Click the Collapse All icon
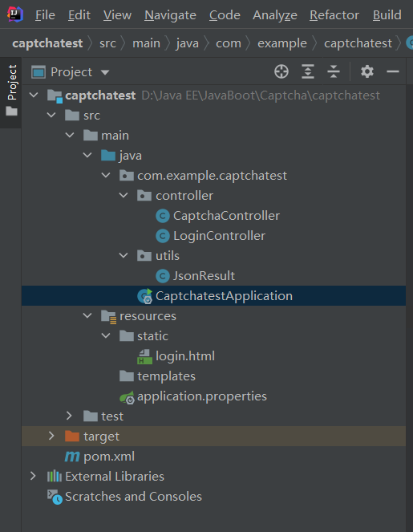This screenshot has height=532, width=413. click(334, 71)
